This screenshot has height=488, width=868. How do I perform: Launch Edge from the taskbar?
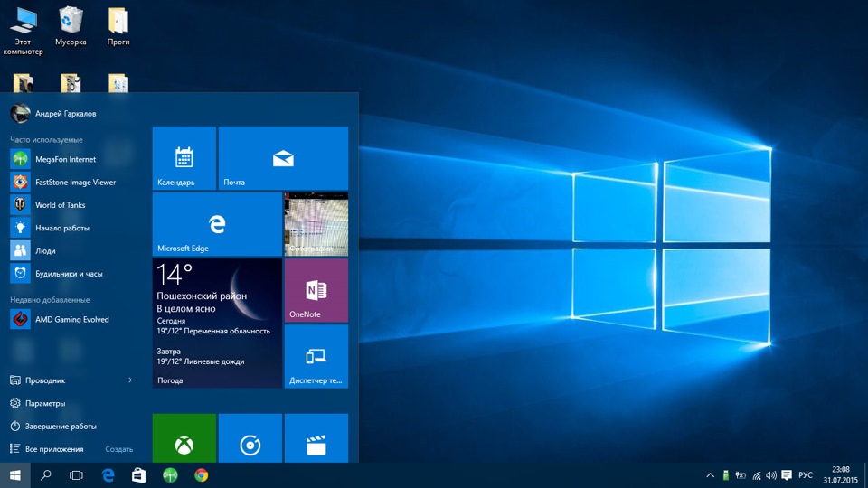click(108, 475)
